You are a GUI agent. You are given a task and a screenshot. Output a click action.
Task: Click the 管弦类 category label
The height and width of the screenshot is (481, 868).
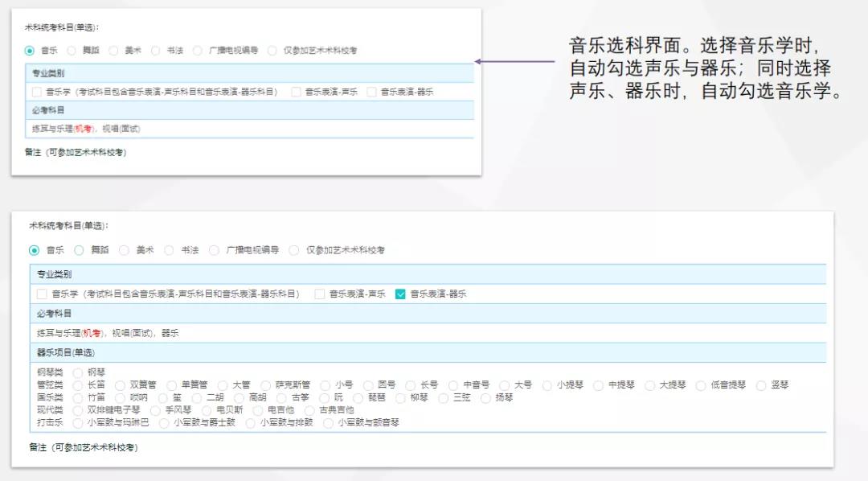[50, 385]
